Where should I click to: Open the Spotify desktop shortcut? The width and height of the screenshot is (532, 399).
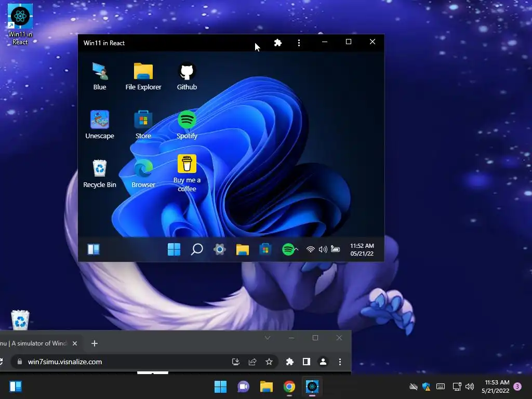[187, 125]
